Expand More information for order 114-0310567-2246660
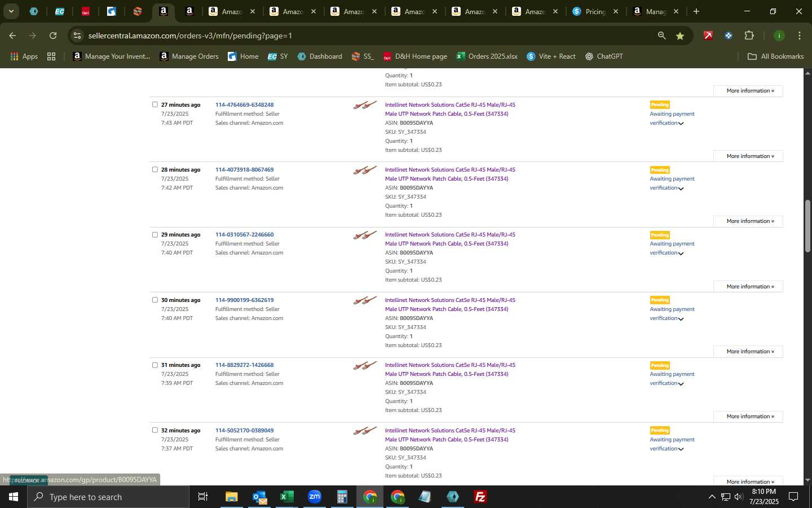The width and height of the screenshot is (812, 508). pyautogui.click(x=748, y=287)
